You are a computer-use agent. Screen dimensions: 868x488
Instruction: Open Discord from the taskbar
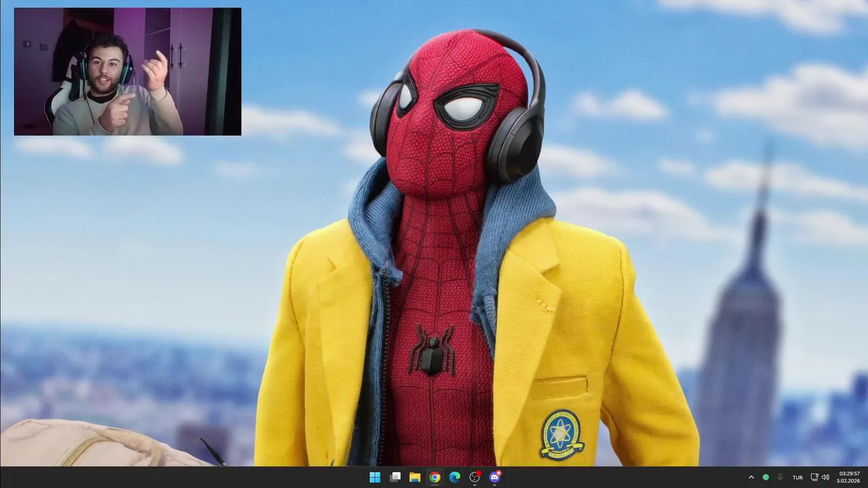(x=495, y=477)
